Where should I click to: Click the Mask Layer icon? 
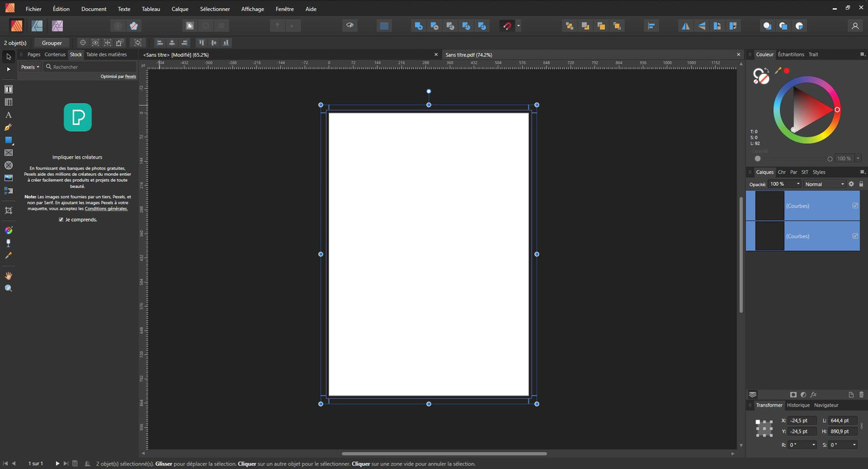point(793,394)
